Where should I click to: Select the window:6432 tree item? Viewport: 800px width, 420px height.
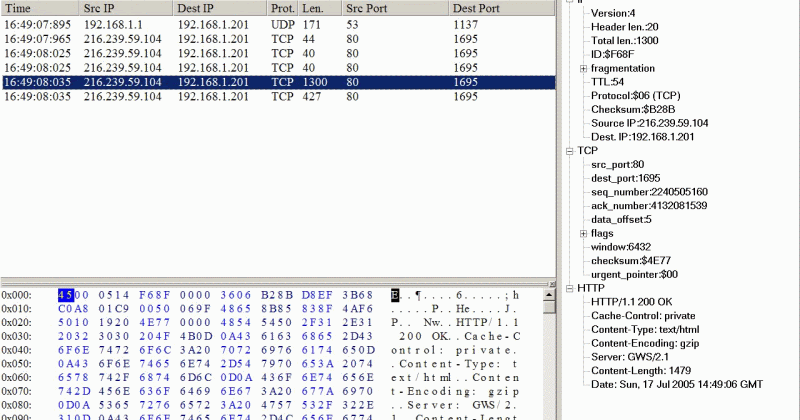tap(621, 248)
